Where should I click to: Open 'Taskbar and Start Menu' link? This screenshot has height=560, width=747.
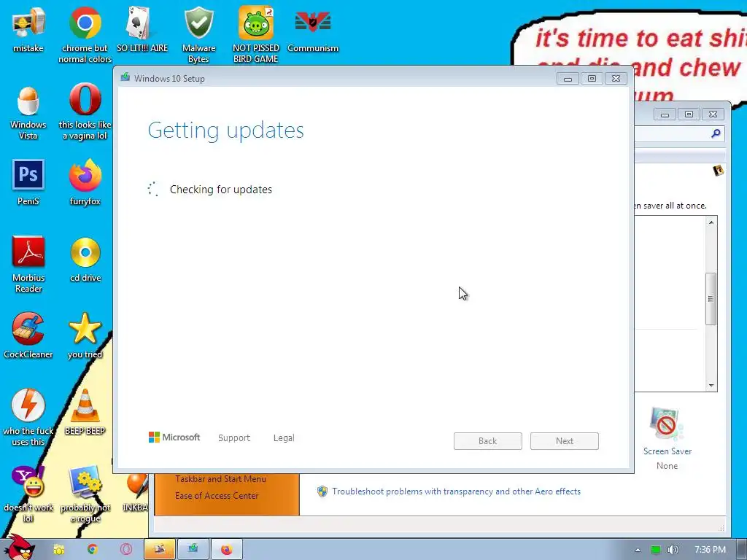pos(220,478)
